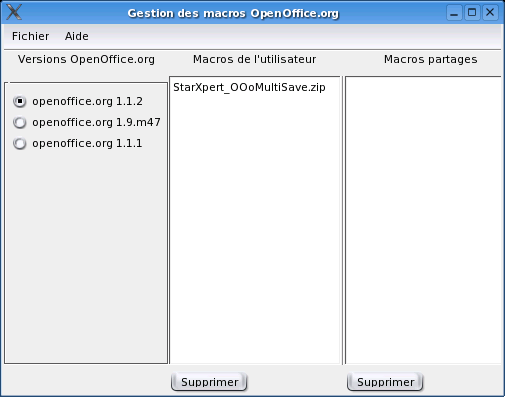
Task: Click the Macros partages heading
Action: coord(430,59)
